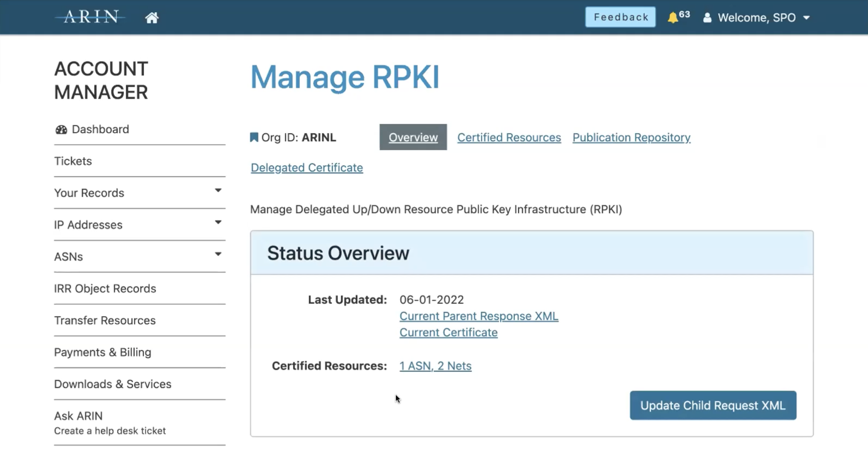The image size is (868, 472).
Task: Click the Feedback button
Action: point(620,17)
